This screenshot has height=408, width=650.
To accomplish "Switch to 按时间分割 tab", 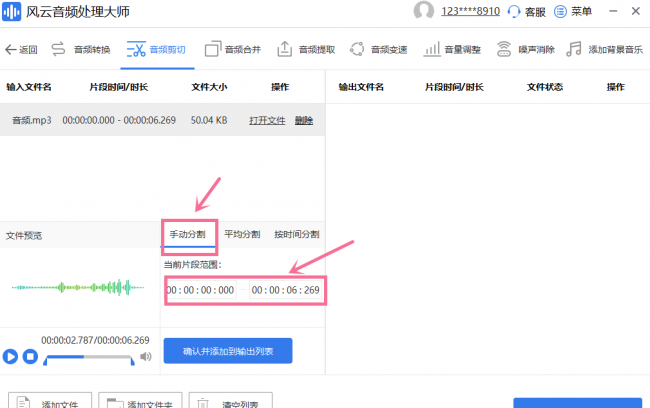I will 297,234.
